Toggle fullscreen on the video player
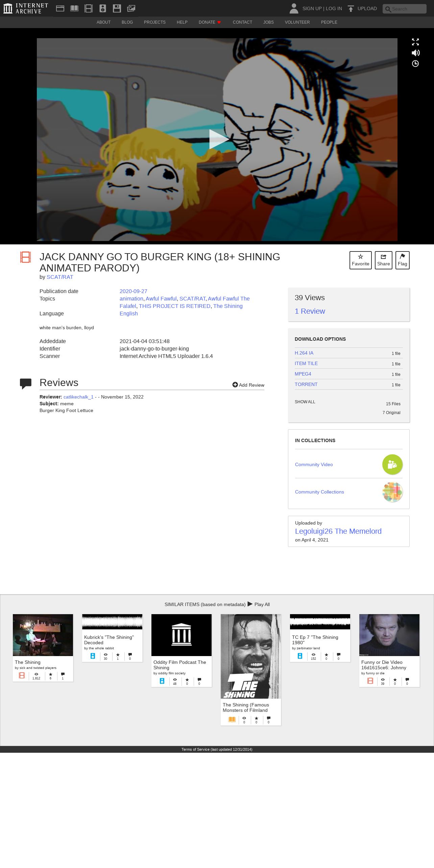This screenshot has height=868, width=434. click(415, 42)
